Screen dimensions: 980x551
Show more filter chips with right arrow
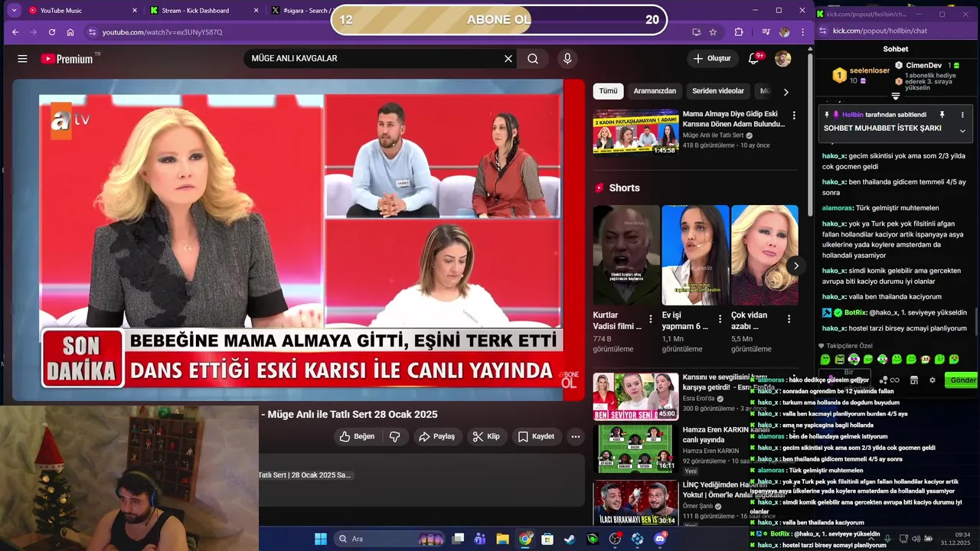click(x=786, y=92)
